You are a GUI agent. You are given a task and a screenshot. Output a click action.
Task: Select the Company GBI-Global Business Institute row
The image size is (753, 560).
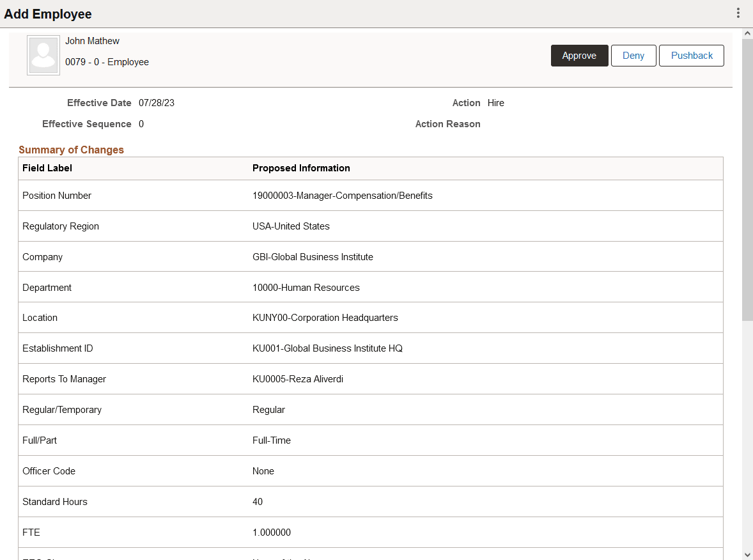point(313,256)
